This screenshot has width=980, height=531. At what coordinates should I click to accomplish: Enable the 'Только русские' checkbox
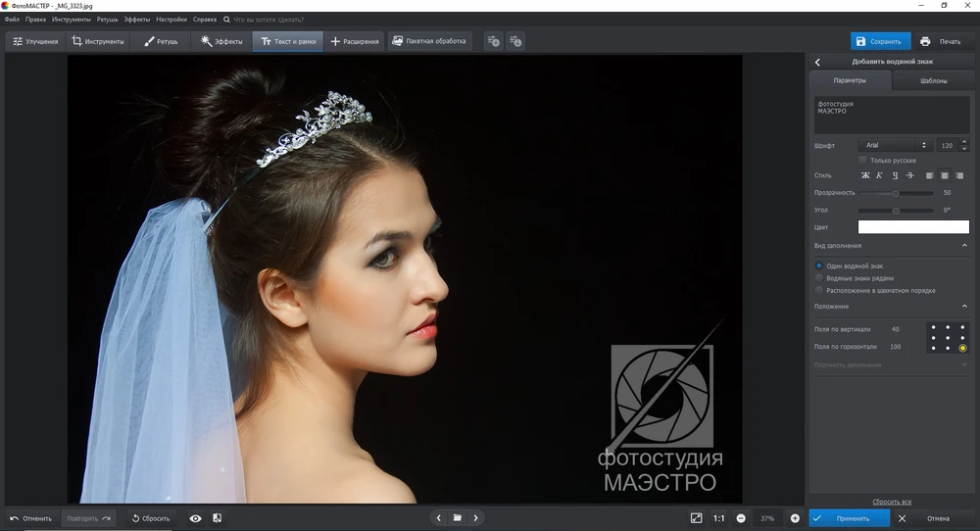[x=862, y=160]
